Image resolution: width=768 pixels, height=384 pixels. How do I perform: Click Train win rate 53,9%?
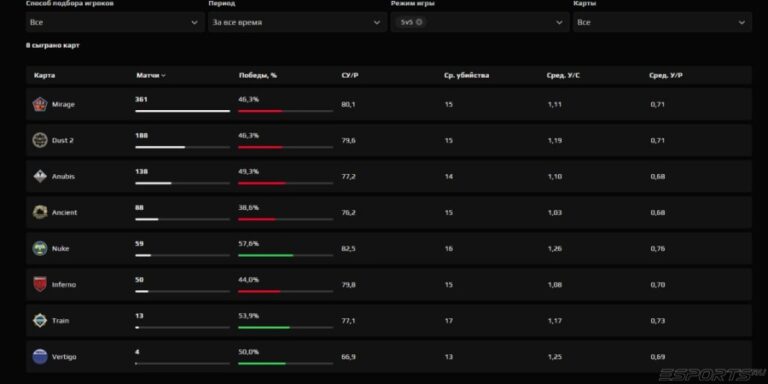[248, 316]
